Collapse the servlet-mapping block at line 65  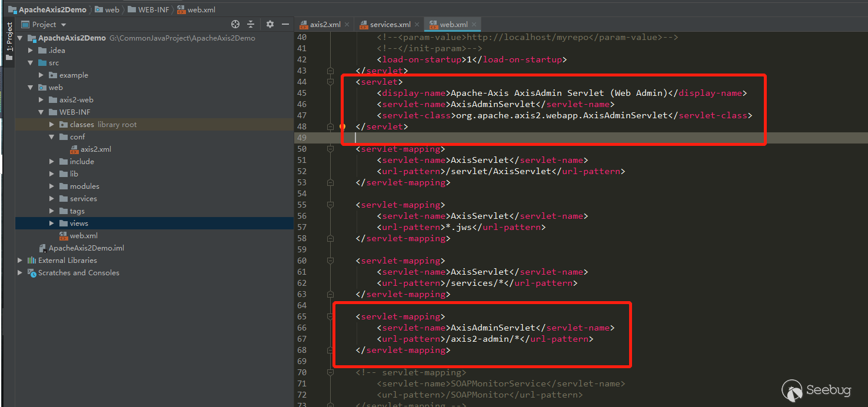(x=330, y=316)
